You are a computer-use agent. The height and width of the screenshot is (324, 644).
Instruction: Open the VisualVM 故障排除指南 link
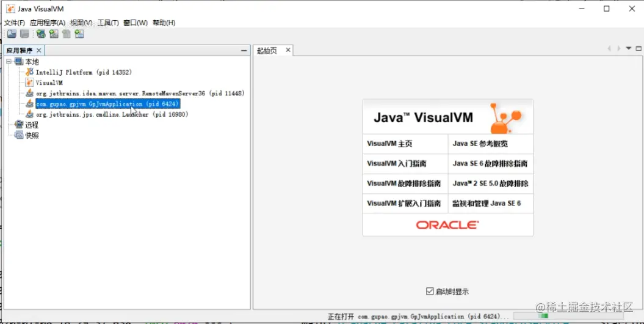(403, 183)
